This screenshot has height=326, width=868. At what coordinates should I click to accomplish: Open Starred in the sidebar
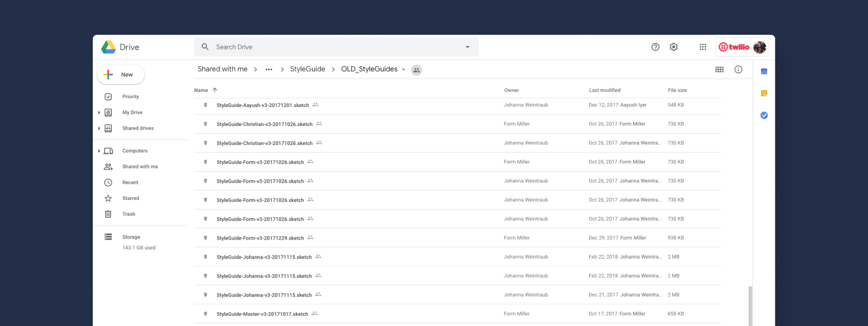click(x=131, y=198)
